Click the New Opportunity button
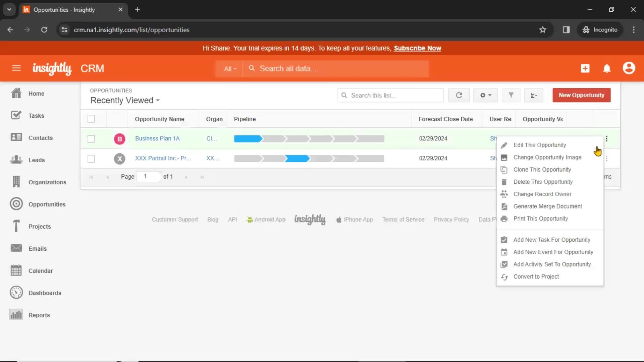The image size is (644, 362). pyautogui.click(x=582, y=95)
